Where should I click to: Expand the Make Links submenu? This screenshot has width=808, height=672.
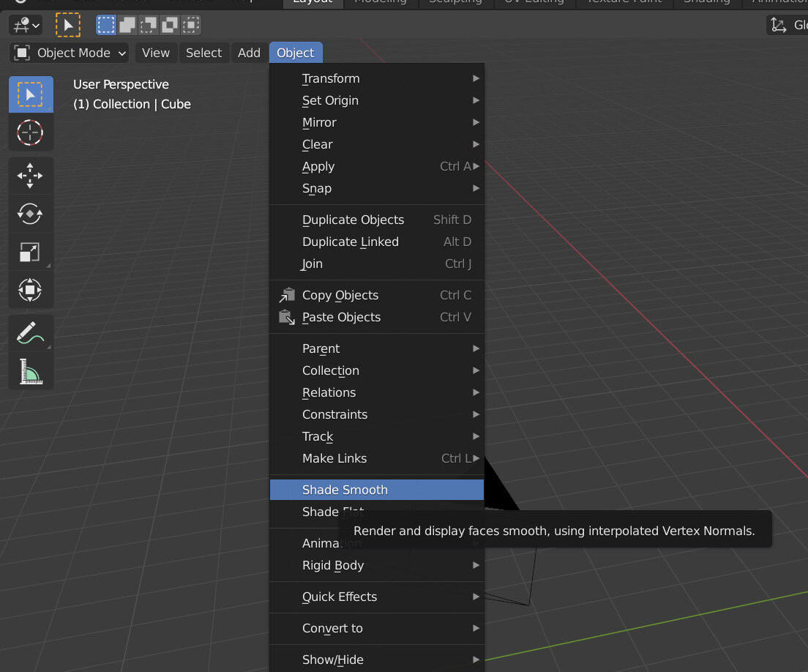coord(377,458)
